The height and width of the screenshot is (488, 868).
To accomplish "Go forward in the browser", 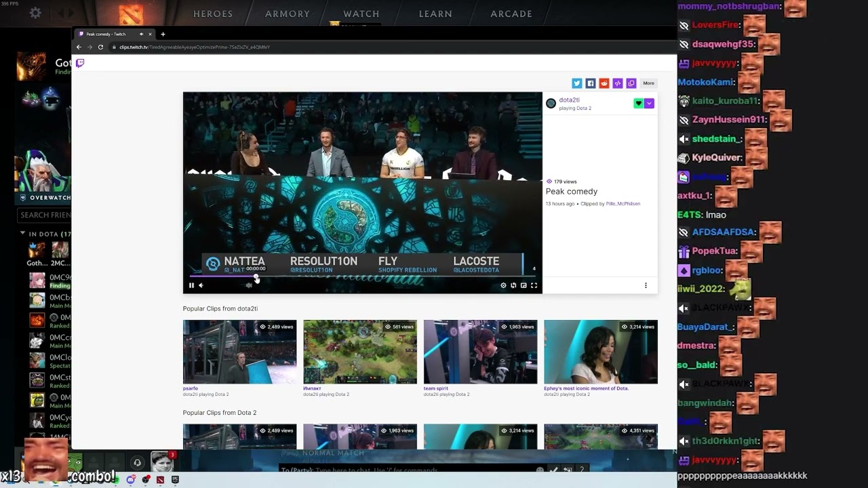I will tap(90, 47).
